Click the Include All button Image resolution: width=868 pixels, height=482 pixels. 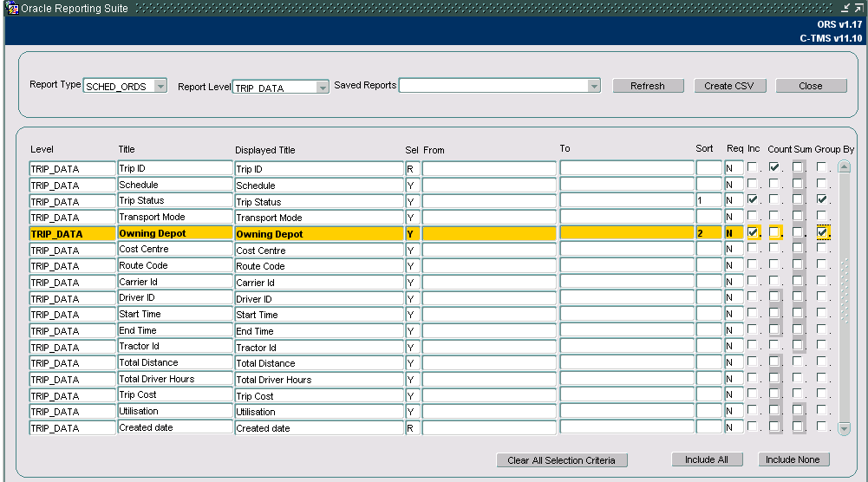tap(707, 459)
